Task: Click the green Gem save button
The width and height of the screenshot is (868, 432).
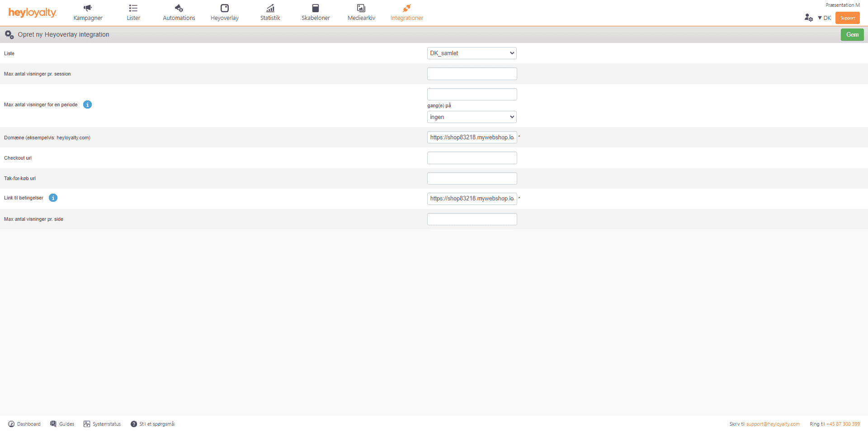Action: click(852, 35)
